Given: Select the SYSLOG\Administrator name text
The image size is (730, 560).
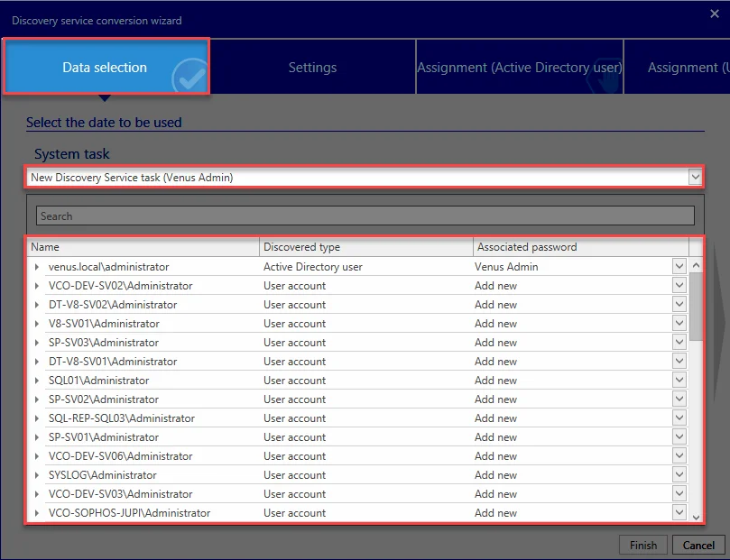Looking at the screenshot, I should pyautogui.click(x=103, y=475).
